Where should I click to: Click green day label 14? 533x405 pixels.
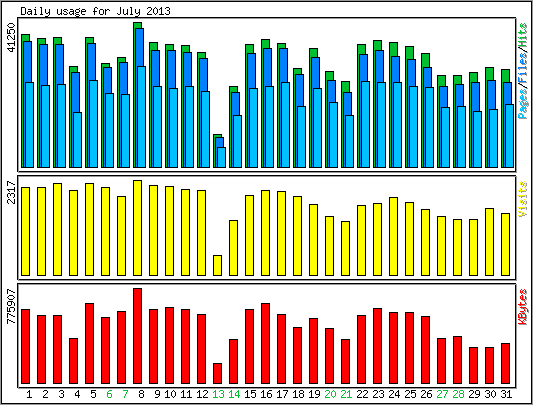[234, 394]
